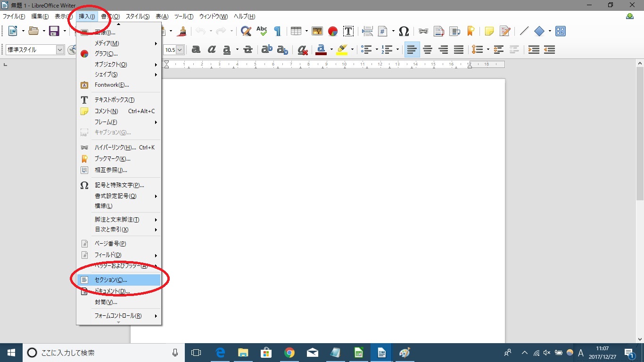Click the Decrease indent icon

(549, 49)
